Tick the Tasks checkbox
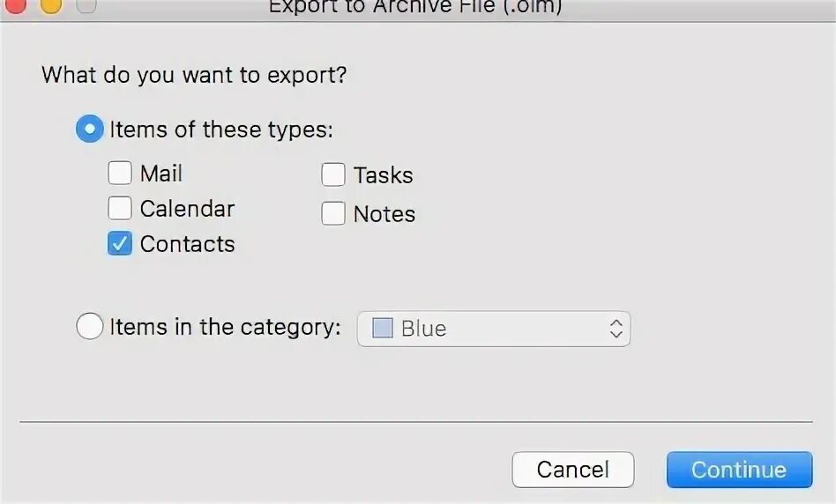Screen dimensions: 836x504 click(x=333, y=174)
